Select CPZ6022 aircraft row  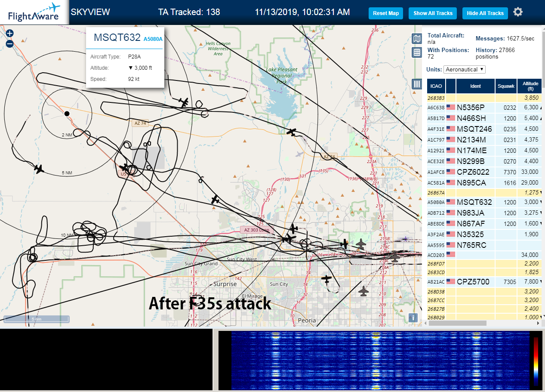pyautogui.click(x=484, y=172)
